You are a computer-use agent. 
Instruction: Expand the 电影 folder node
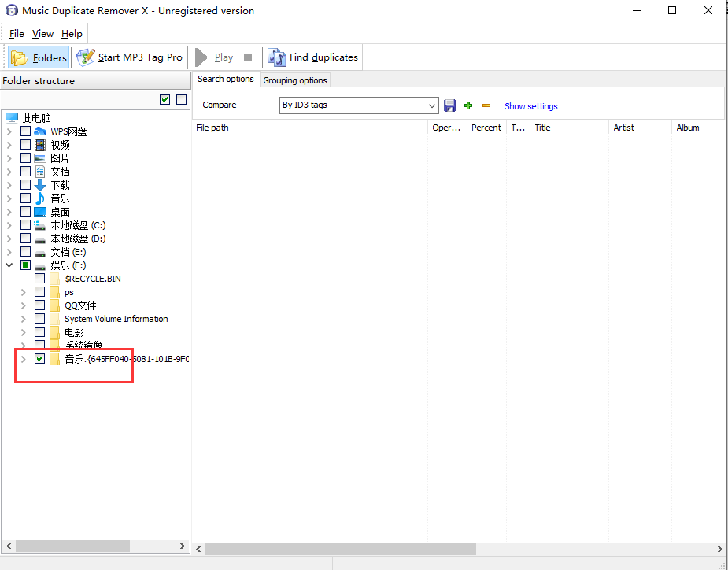click(24, 332)
